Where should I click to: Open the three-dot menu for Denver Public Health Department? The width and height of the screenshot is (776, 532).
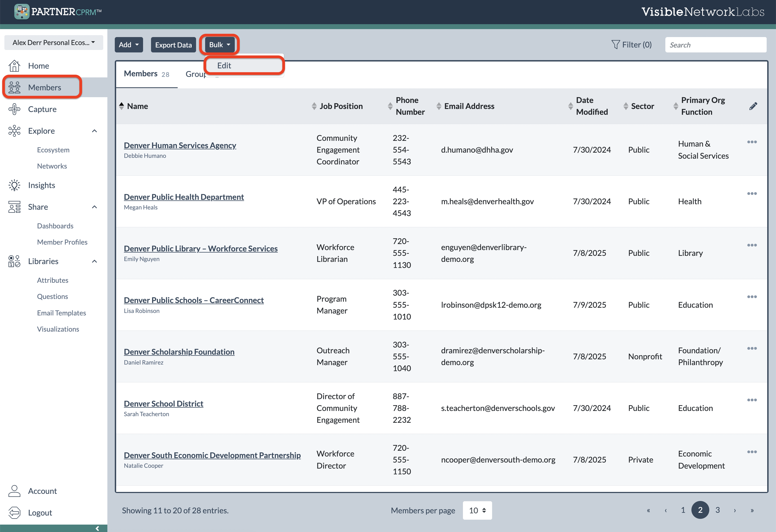pyautogui.click(x=752, y=194)
